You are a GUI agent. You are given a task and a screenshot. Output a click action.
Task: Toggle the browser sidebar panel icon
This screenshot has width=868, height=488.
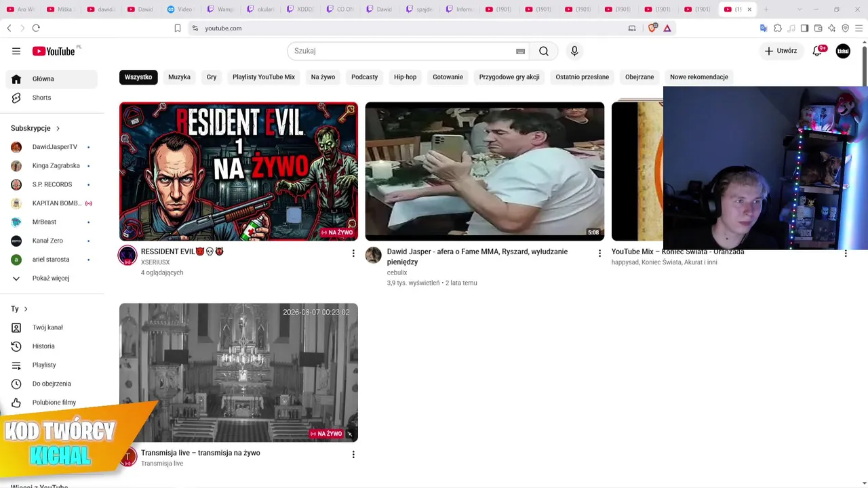pyautogui.click(x=804, y=28)
